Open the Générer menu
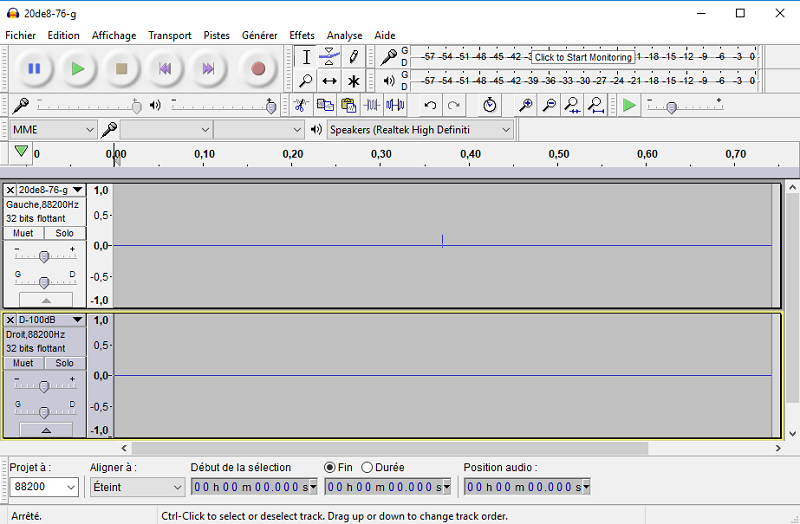This screenshot has width=800, height=524. coord(260,35)
